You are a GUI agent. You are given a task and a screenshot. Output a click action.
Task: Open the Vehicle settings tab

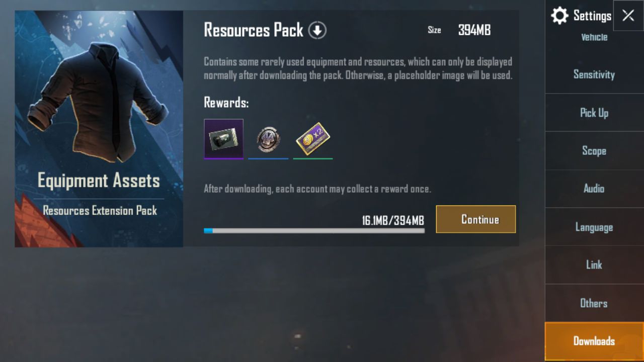click(x=594, y=37)
